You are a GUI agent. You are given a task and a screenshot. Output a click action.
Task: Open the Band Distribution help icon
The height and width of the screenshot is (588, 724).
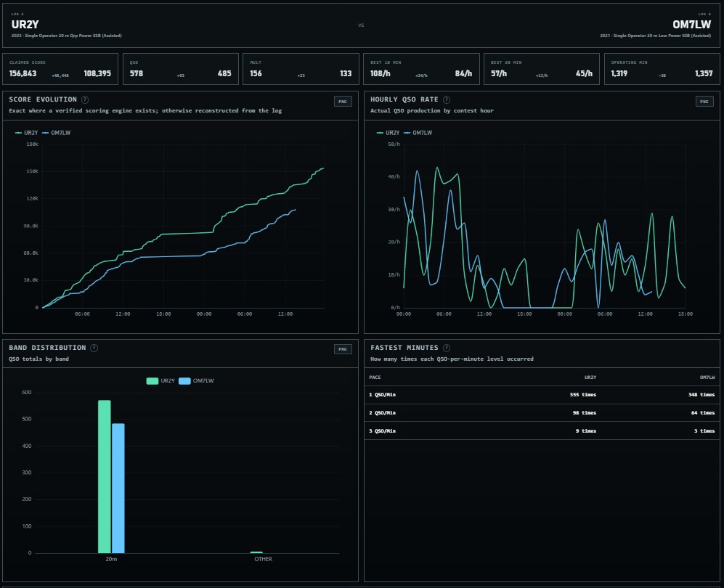[x=94, y=348]
